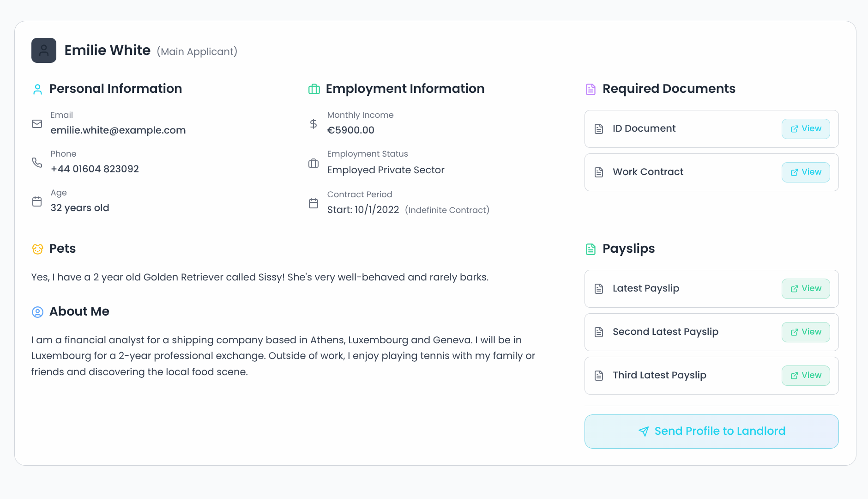868x499 pixels.
Task: Open the Third Latest Payslip
Action: coord(806,375)
